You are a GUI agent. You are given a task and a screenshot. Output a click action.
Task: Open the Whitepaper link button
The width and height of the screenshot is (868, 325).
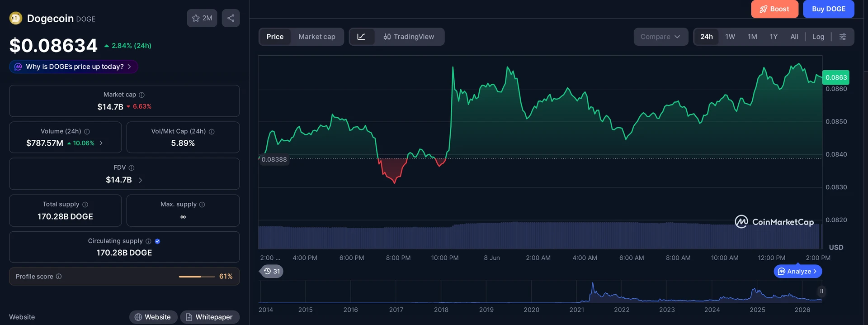[210, 317]
